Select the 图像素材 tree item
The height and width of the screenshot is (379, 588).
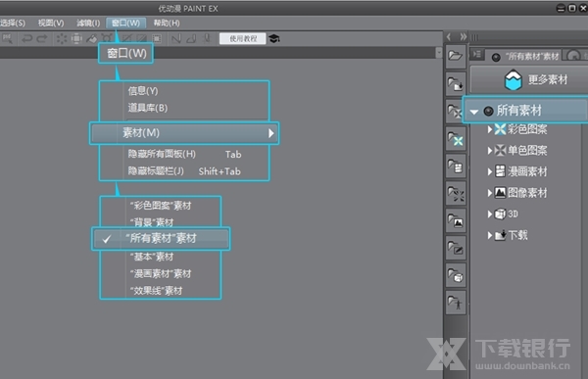tap(521, 193)
